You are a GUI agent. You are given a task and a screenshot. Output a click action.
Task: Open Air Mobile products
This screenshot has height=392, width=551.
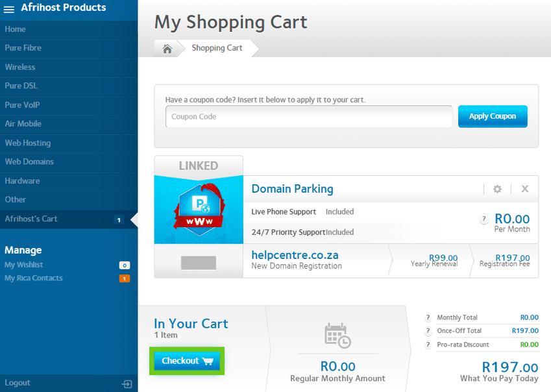click(23, 124)
